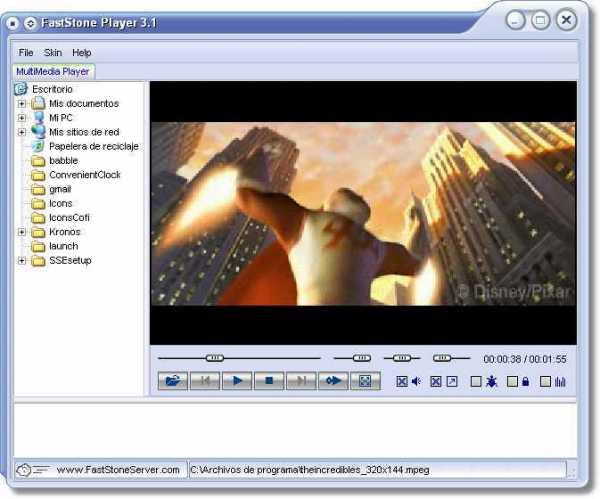Click the full screen button
Image resolution: width=600 pixels, height=499 pixels.
click(365, 381)
